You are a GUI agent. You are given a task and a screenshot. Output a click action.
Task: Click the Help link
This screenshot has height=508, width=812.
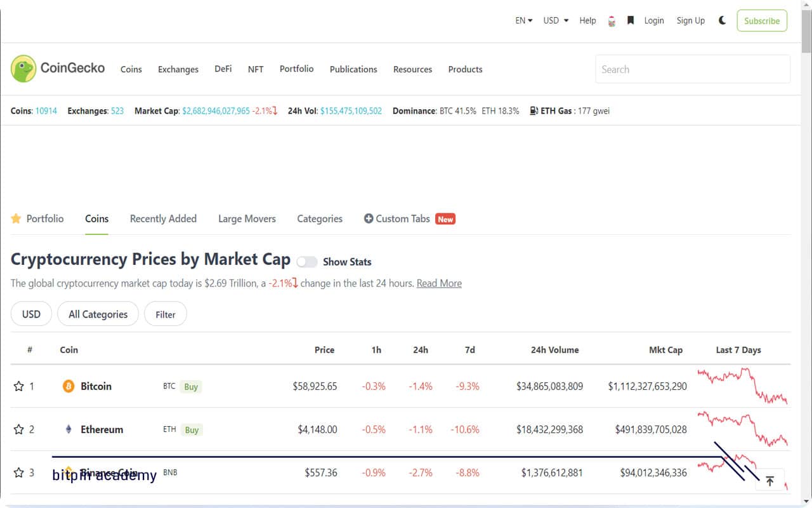pyautogui.click(x=587, y=20)
